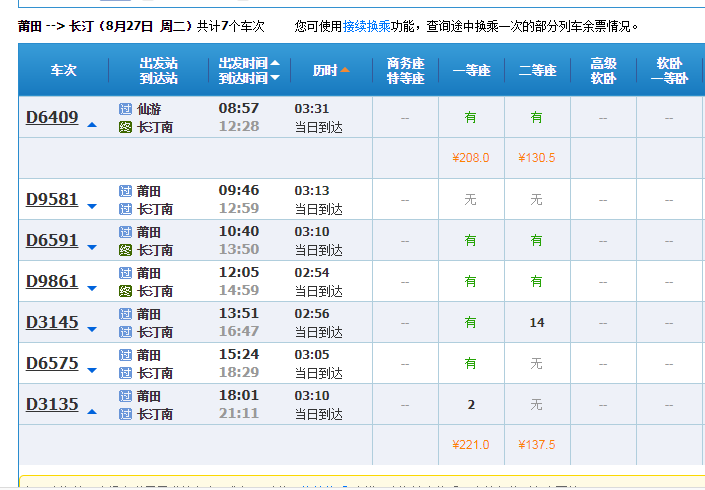Select 二等座 有 cell for D6409
Image resolution: width=705 pixels, height=490 pixels.
pyautogui.click(x=536, y=117)
